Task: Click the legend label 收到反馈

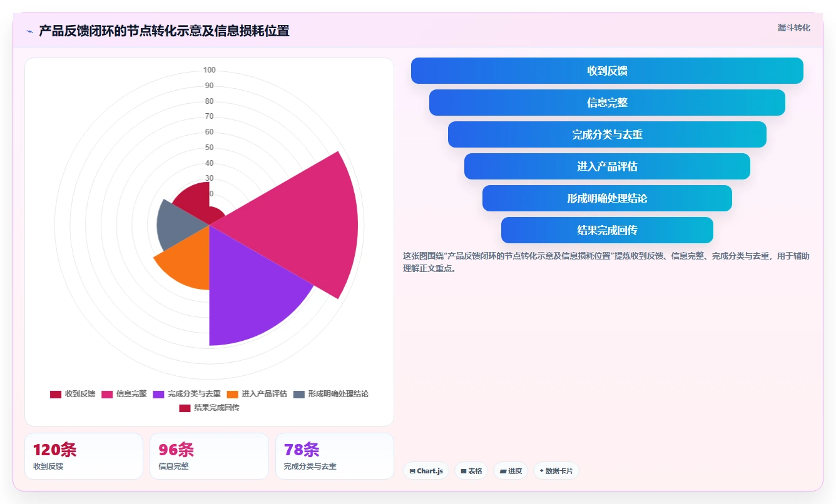Action: coord(80,394)
